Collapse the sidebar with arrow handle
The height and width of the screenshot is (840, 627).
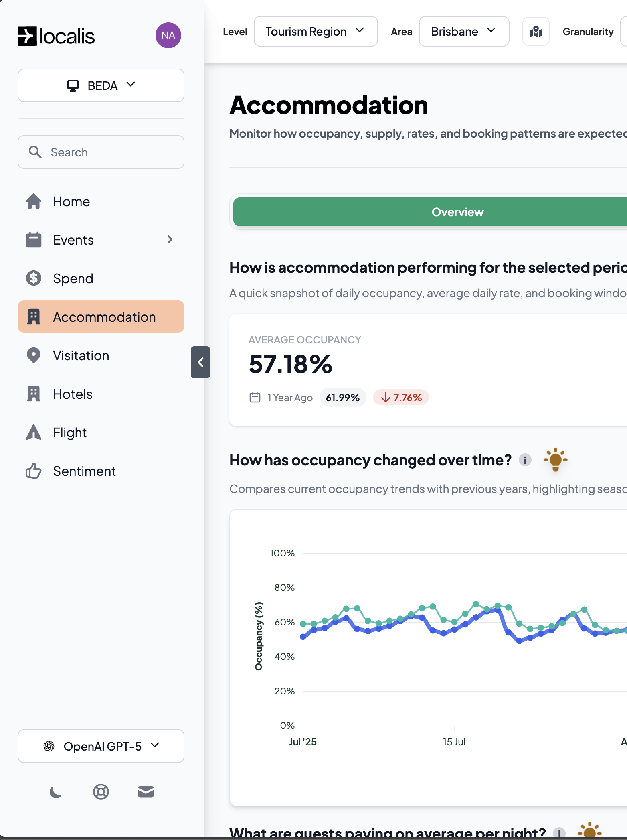[200, 362]
